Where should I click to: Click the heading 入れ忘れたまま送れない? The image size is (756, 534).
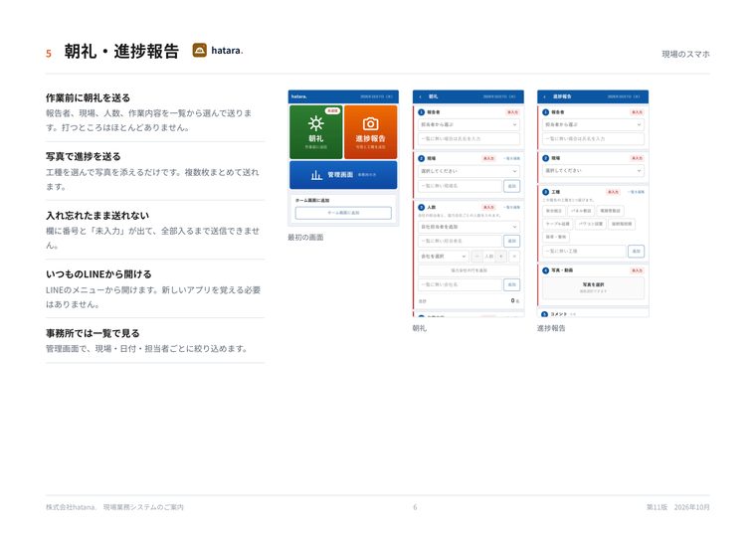(97, 216)
